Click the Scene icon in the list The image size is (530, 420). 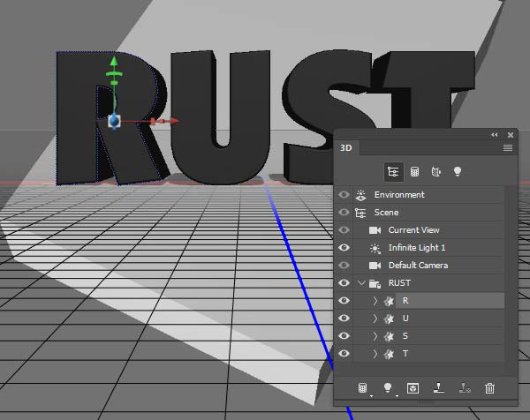[360, 213]
